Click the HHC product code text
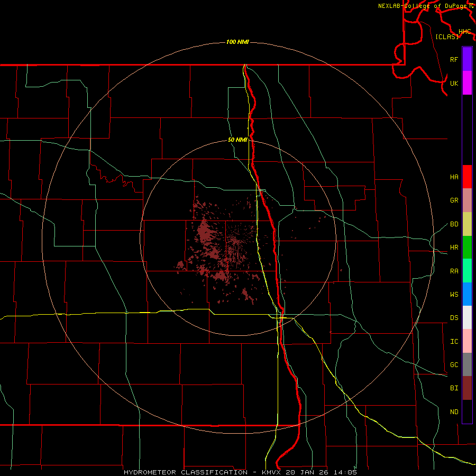The height and width of the screenshot is (476, 476). point(464,31)
